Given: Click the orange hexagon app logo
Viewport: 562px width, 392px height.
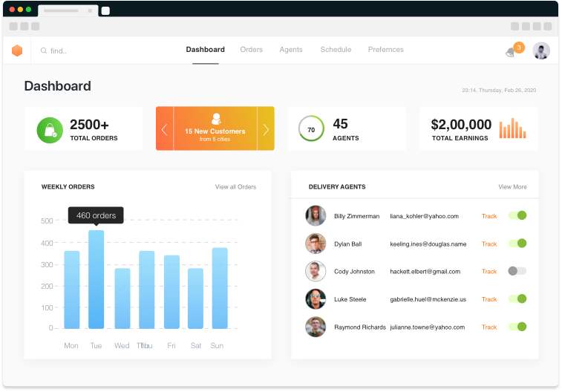Looking at the screenshot, I should pyautogui.click(x=17, y=50).
